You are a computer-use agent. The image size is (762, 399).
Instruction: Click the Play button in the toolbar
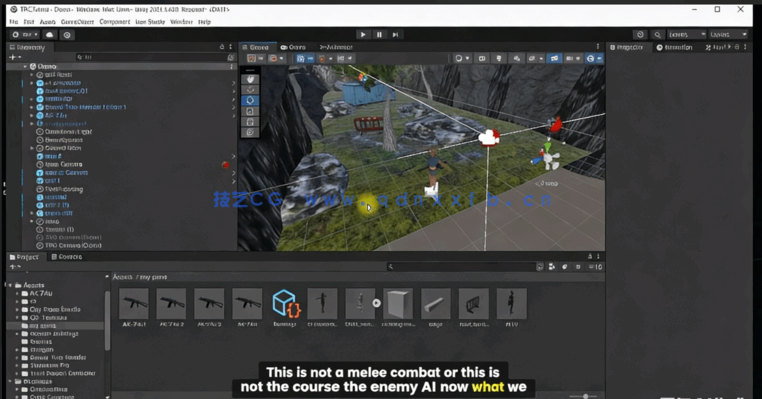pyautogui.click(x=363, y=35)
